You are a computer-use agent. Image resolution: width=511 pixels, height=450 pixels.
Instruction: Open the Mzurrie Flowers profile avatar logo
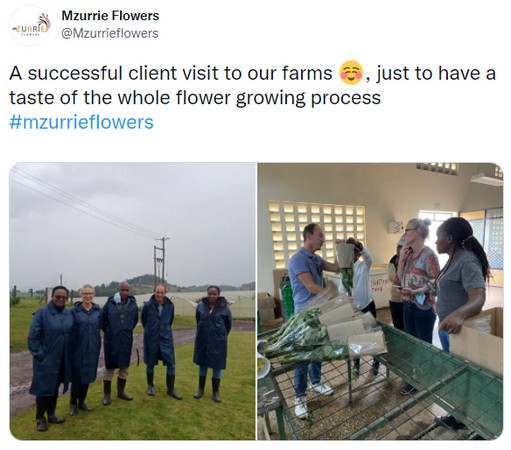(30, 25)
